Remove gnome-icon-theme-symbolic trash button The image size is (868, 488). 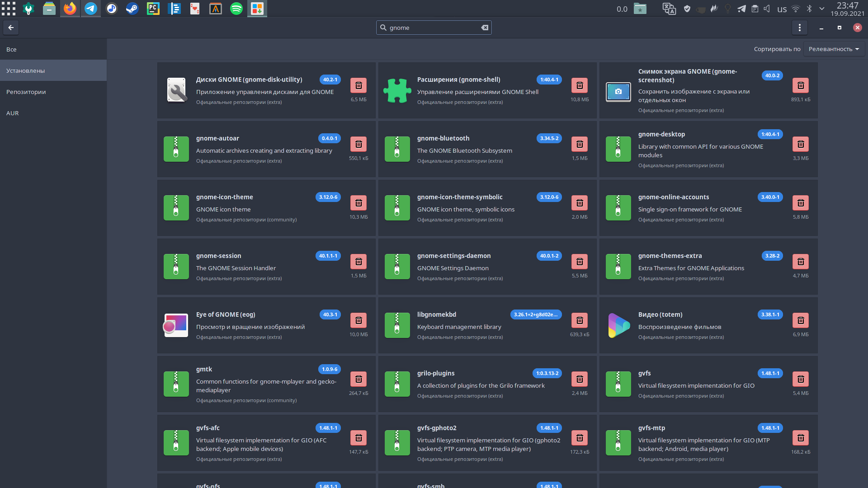[580, 203]
